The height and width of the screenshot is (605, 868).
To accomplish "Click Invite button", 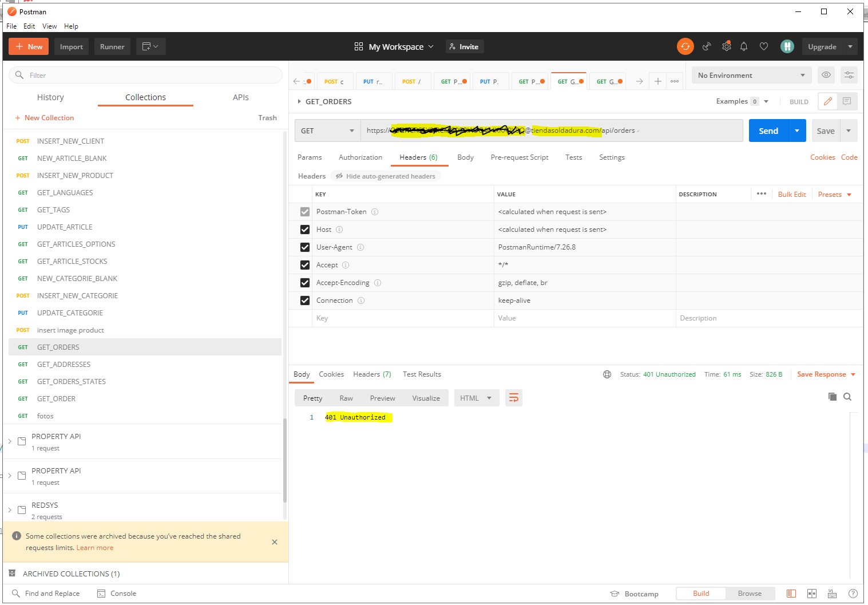I will tap(465, 46).
